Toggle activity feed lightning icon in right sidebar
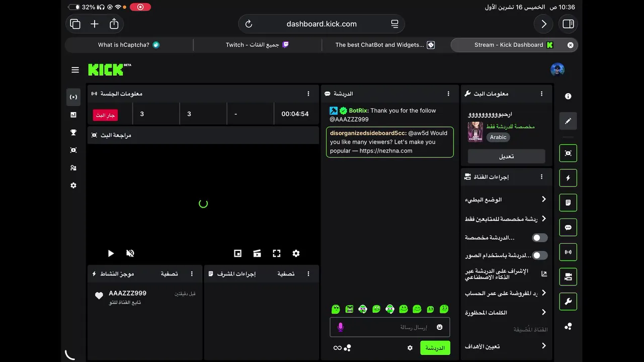Viewport: 644px width, 362px height. pyautogui.click(x=568, y=178)
